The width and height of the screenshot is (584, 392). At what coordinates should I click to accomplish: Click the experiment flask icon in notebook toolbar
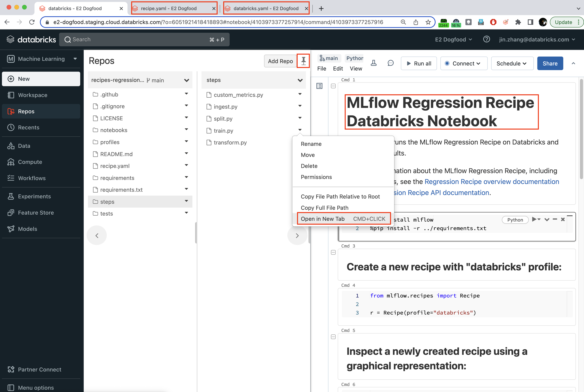[373, 63]
